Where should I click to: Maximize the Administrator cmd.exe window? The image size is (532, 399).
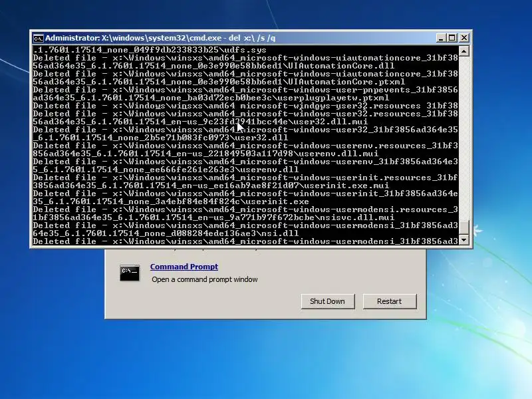(x=452, y=38)
